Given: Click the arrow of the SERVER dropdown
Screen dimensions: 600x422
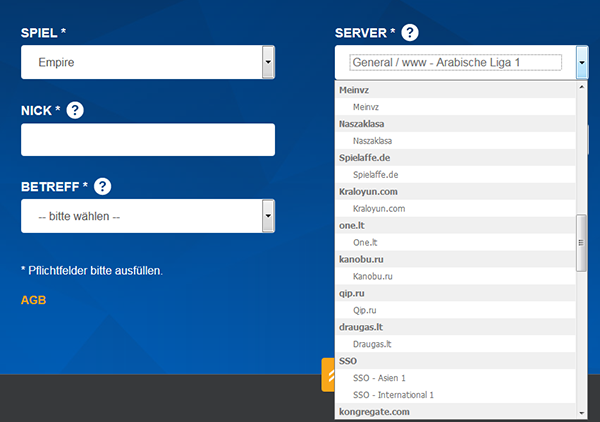Looking at the screenshot, I should click(x=582, y=62).
